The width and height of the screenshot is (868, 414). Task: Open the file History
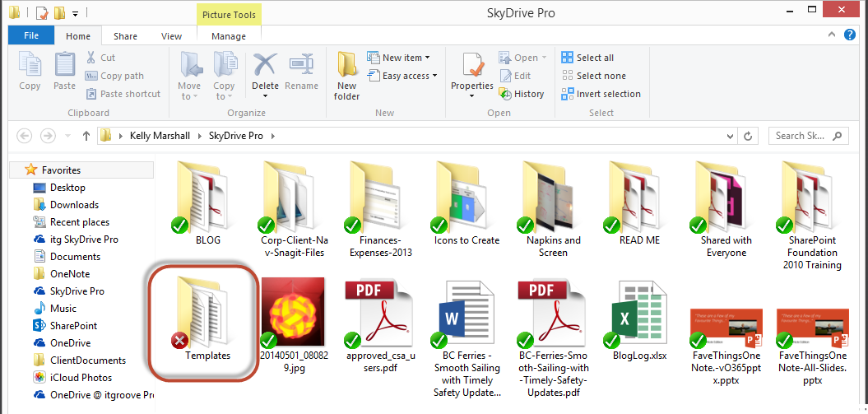522,94
